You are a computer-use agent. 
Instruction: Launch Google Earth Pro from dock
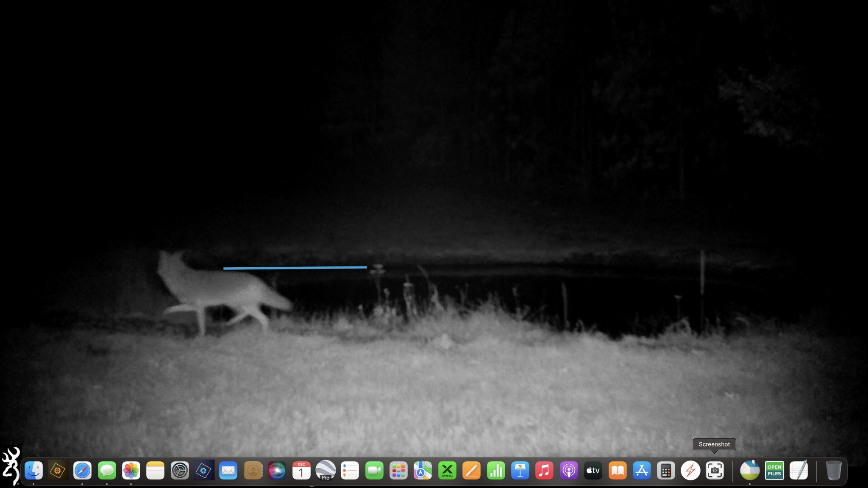click(x=325, y=471)
